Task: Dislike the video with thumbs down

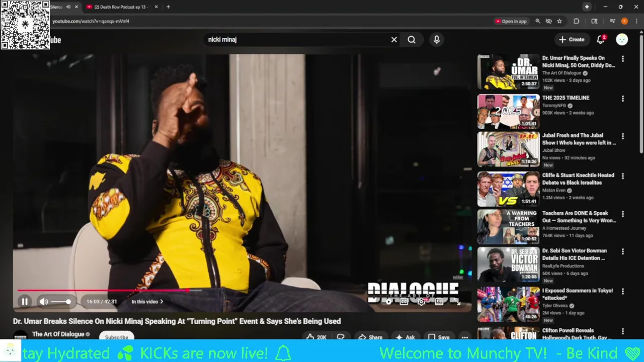Action: 341,337
